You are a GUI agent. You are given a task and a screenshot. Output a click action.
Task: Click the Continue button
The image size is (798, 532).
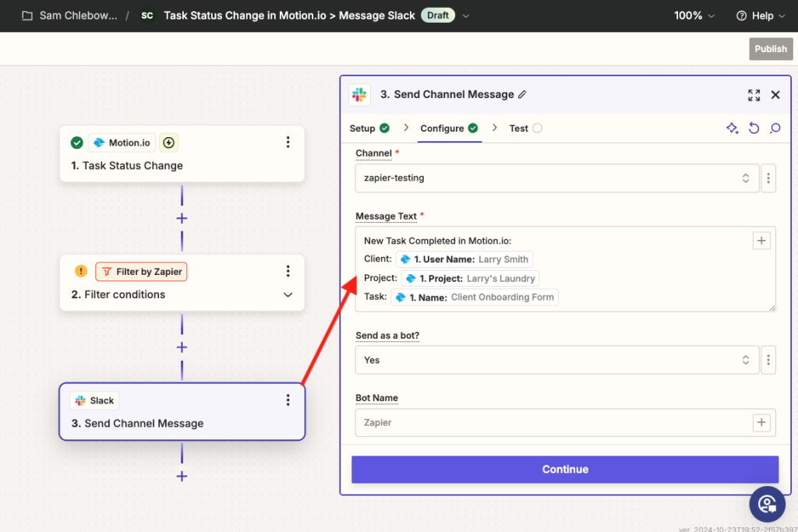[565, 470]
